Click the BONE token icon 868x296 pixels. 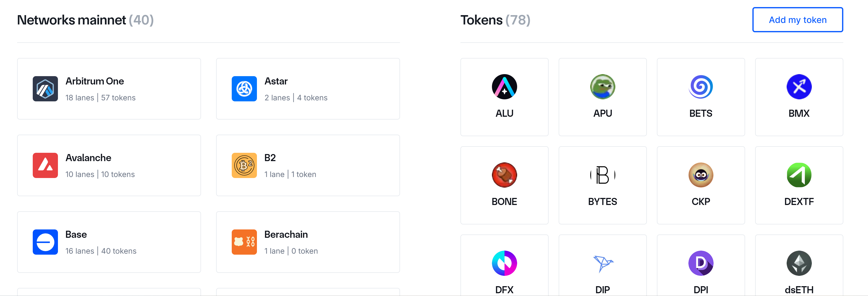tap(504, 175)
